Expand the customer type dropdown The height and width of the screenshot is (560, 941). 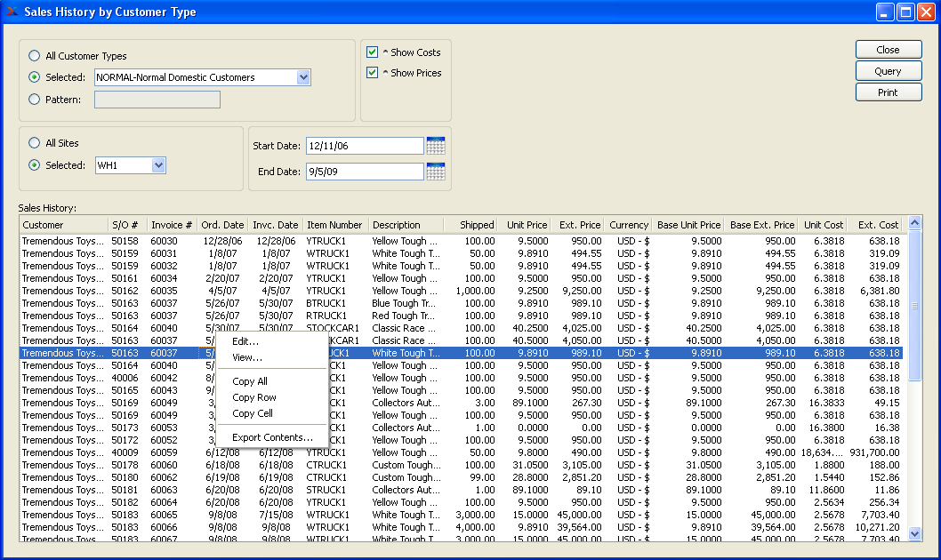303,77
